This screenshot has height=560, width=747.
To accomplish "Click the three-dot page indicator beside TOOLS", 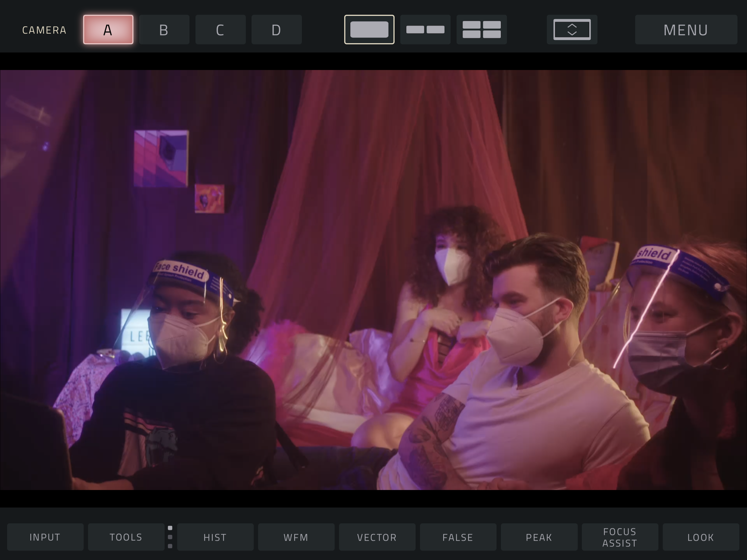I will [170, 537].
